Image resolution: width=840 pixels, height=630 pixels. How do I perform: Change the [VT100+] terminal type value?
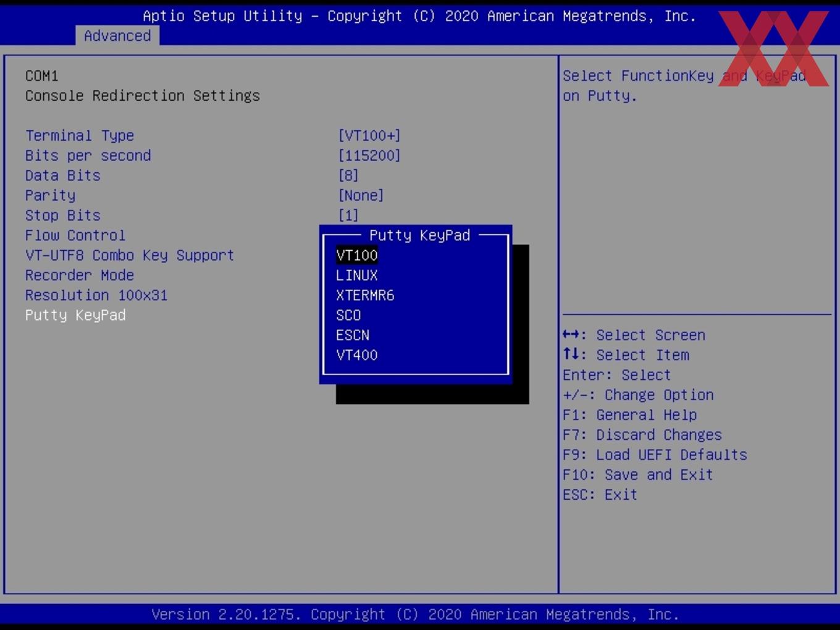point(369,135)
